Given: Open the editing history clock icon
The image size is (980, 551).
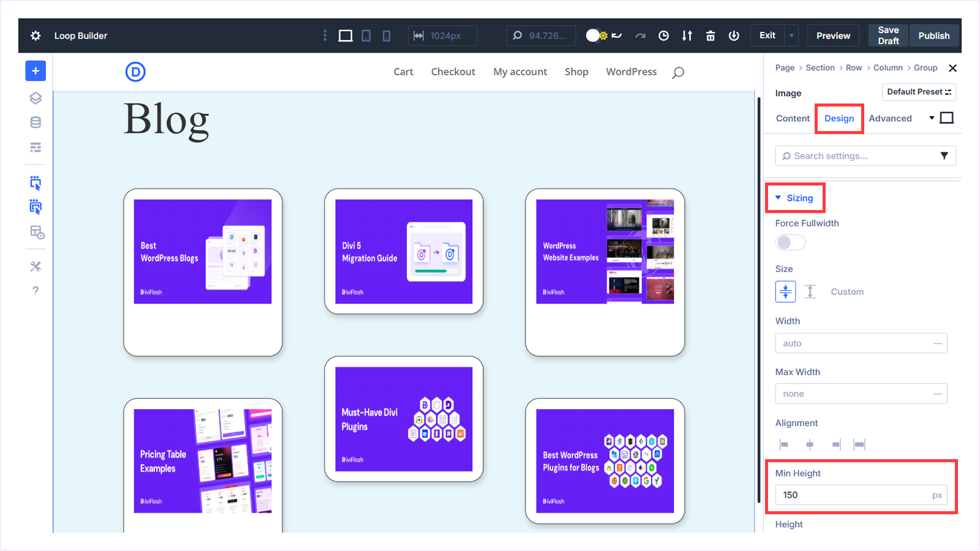Looking at the screenshot, I should 664,36.
